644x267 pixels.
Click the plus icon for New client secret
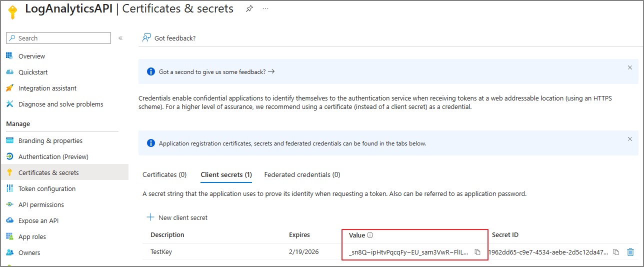coord(150,217)
